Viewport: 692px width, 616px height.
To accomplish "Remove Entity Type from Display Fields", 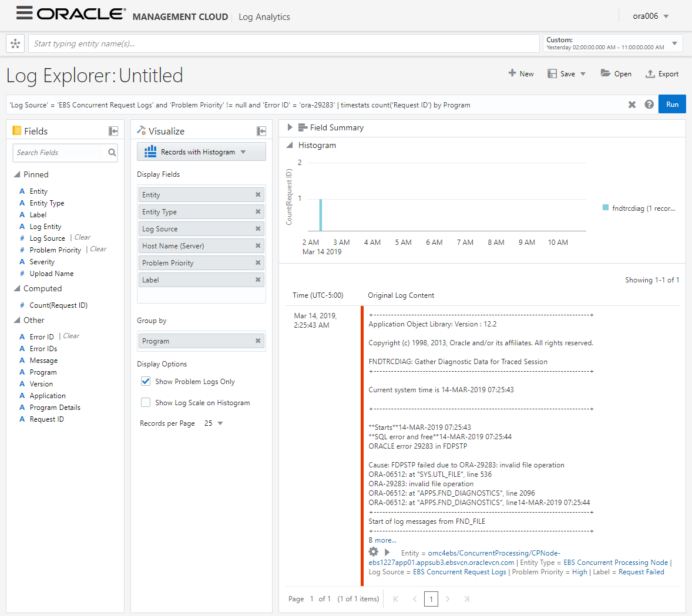I will click(x=258, y=212).
